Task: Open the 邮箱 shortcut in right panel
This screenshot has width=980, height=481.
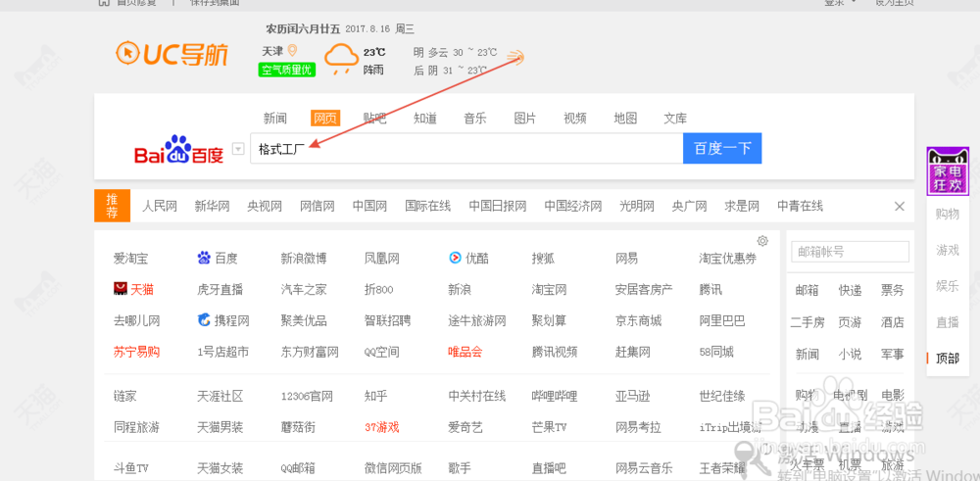Action: [x=807, y=290]
